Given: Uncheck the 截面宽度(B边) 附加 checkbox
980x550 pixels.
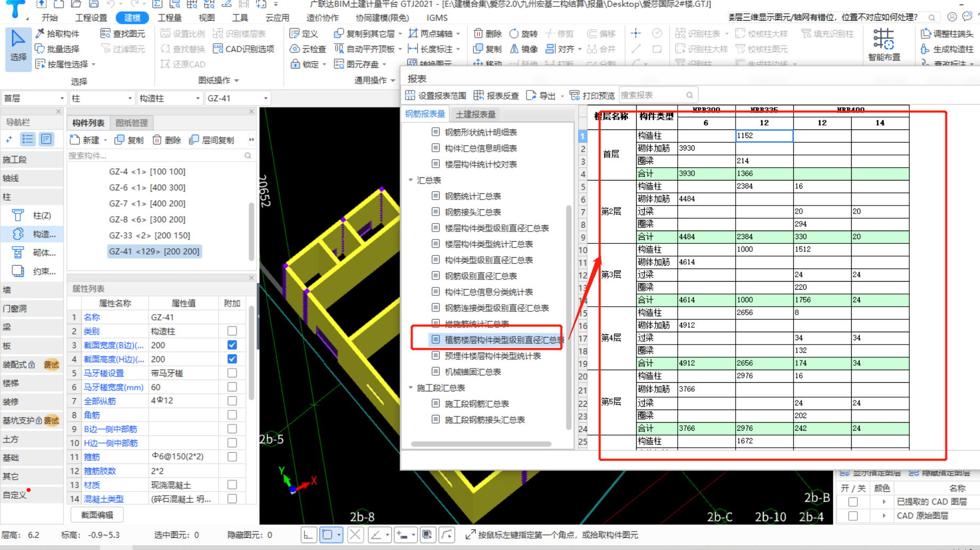Looking at the screenshot, I should (232, 345).
